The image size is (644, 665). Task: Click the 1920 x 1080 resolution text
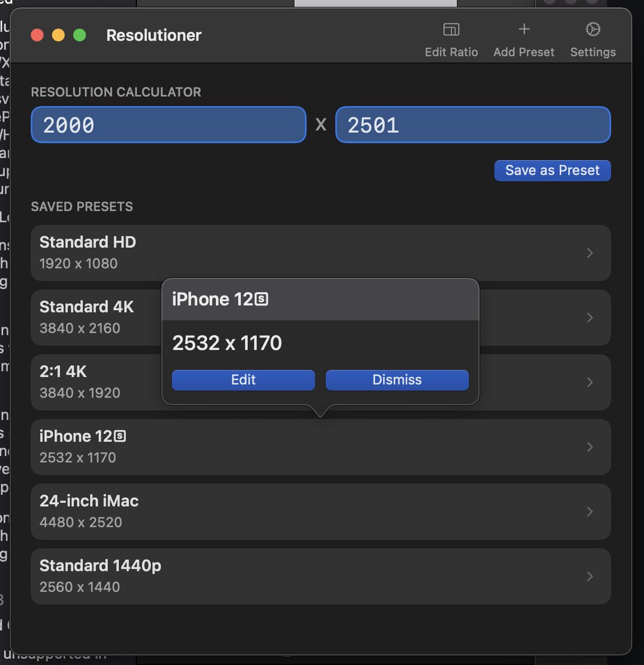click(x=79, y=264)
